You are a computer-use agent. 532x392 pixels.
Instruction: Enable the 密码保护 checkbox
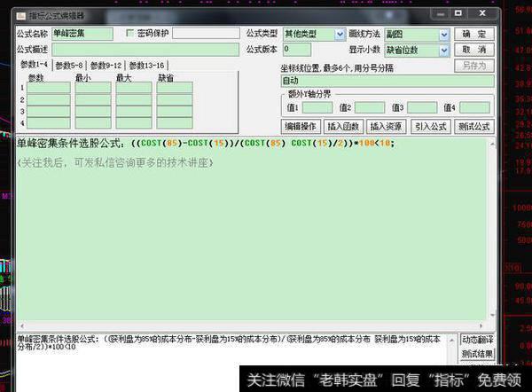130,33
